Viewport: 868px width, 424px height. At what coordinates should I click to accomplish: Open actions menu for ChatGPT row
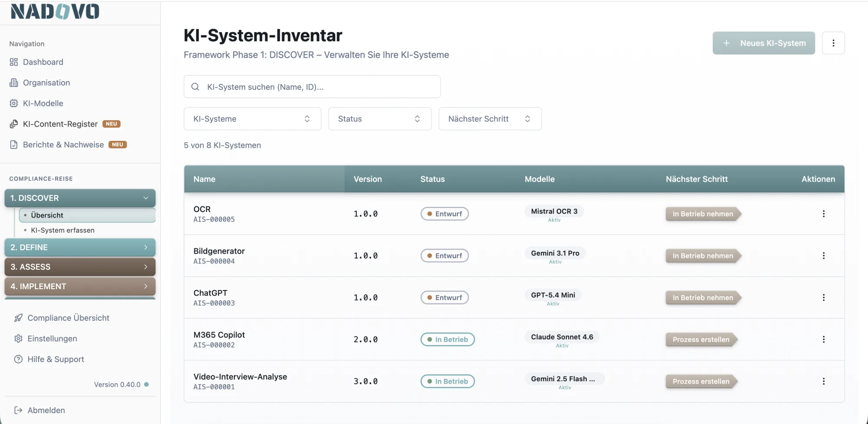(824, 297)
